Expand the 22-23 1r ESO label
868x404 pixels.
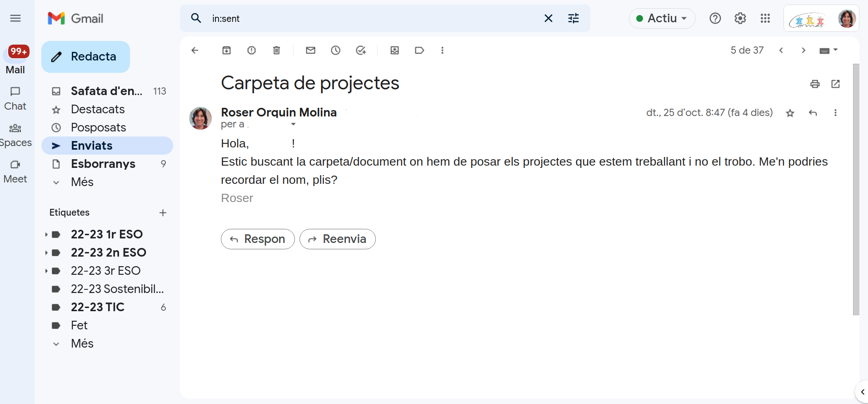click(46, 235)
